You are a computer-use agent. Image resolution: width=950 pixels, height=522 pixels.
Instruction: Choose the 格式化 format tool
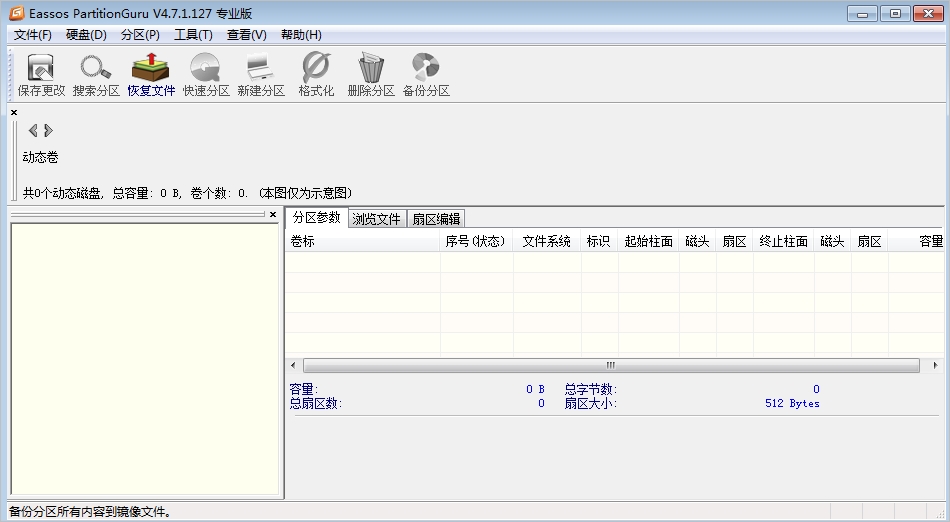click(316, 75)
